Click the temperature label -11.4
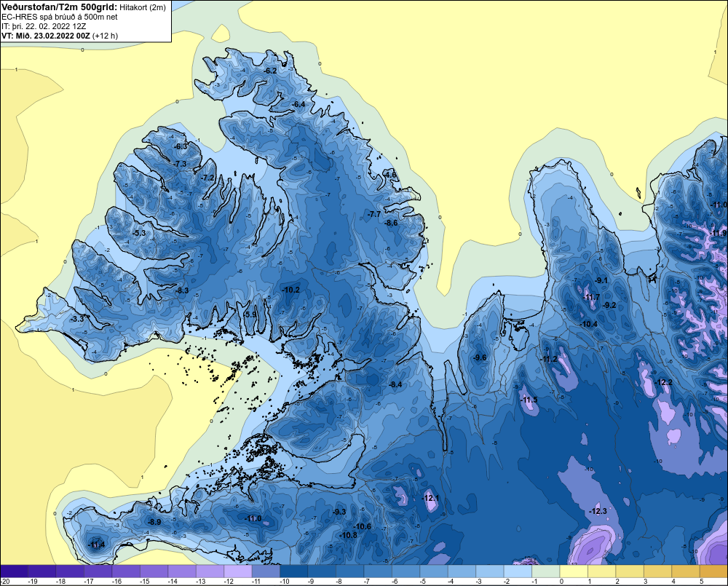 [x=97, y=545]
